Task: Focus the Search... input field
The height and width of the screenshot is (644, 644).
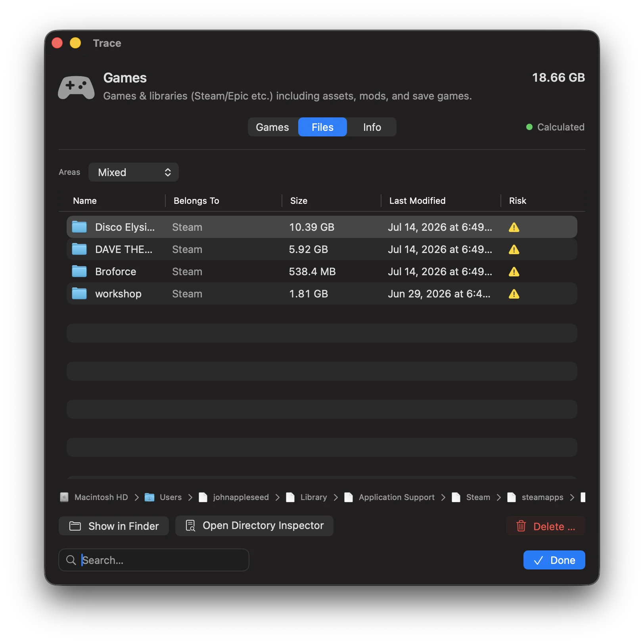Action: pyautogui.click(x=154, y=560)
